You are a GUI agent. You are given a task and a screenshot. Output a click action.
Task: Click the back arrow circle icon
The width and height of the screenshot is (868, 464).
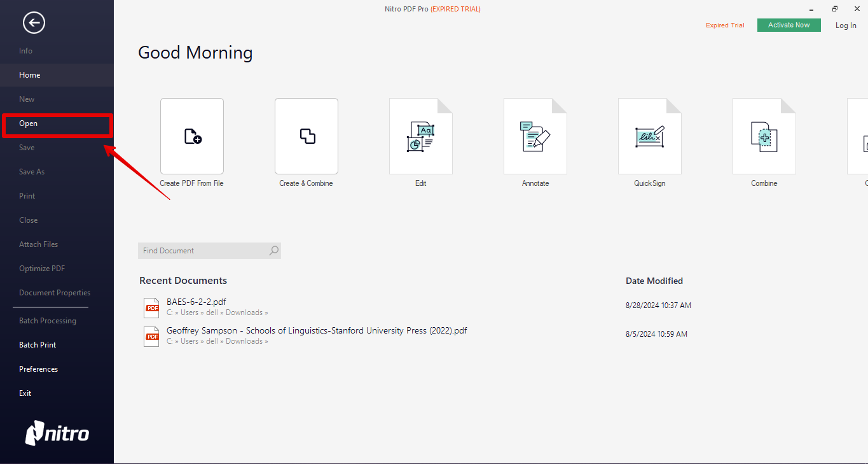(x=34, y=24)
